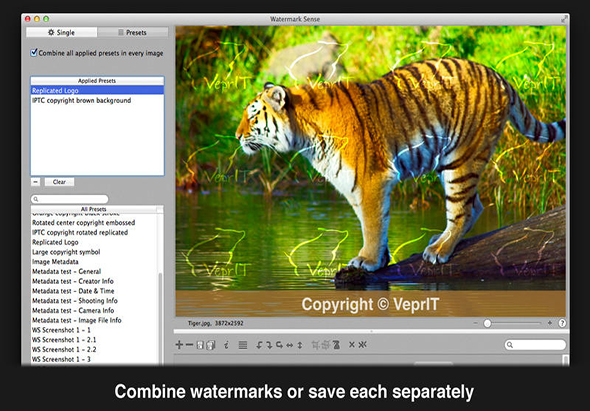590x411 pixels.
Task: Select Large copyright symbol preset
Action: [94, 252]
